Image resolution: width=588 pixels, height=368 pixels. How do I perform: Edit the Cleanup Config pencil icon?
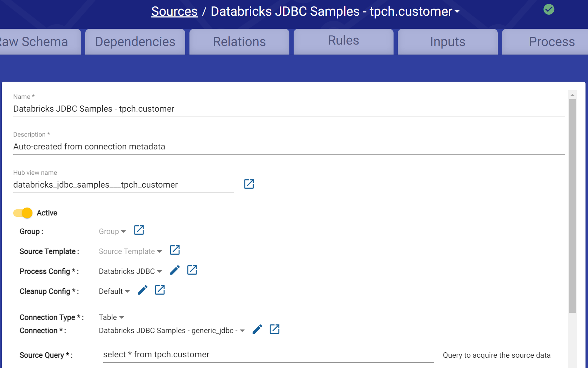click(x=143, y=290)
